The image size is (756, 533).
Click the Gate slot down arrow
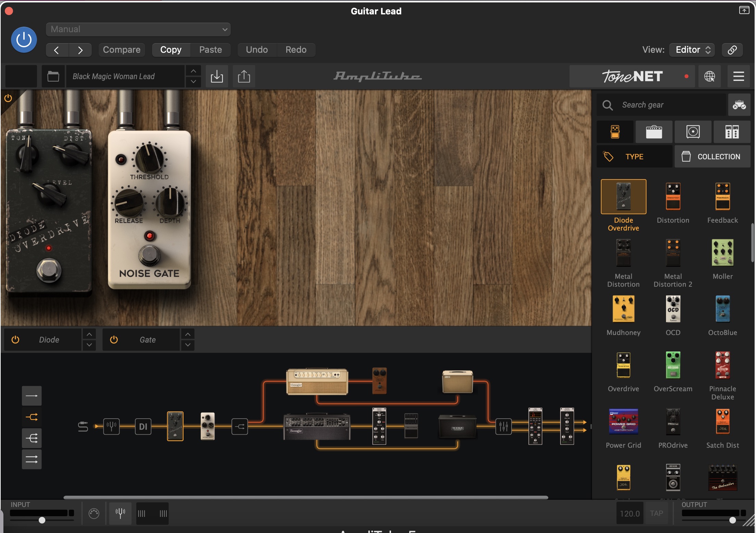pos(188,345)
